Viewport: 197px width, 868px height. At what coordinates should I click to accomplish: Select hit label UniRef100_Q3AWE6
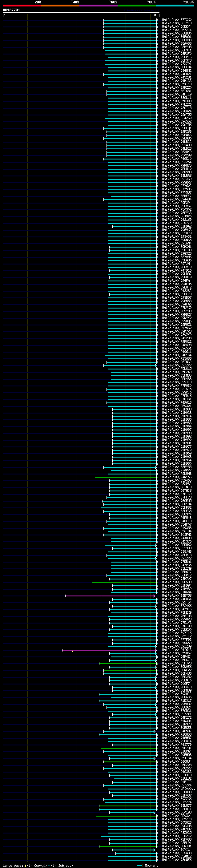pos(176,860)
